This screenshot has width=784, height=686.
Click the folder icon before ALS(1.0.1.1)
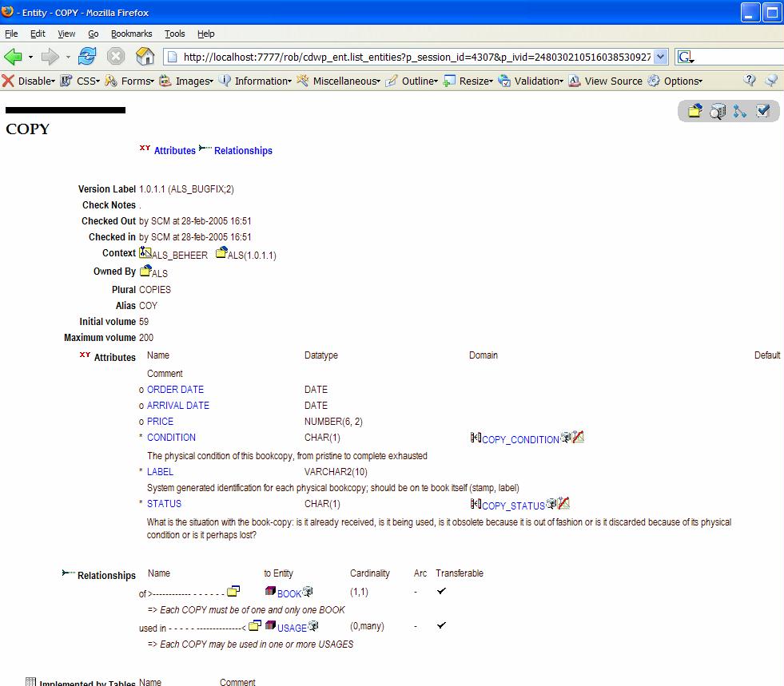click(x=221, y=252)
